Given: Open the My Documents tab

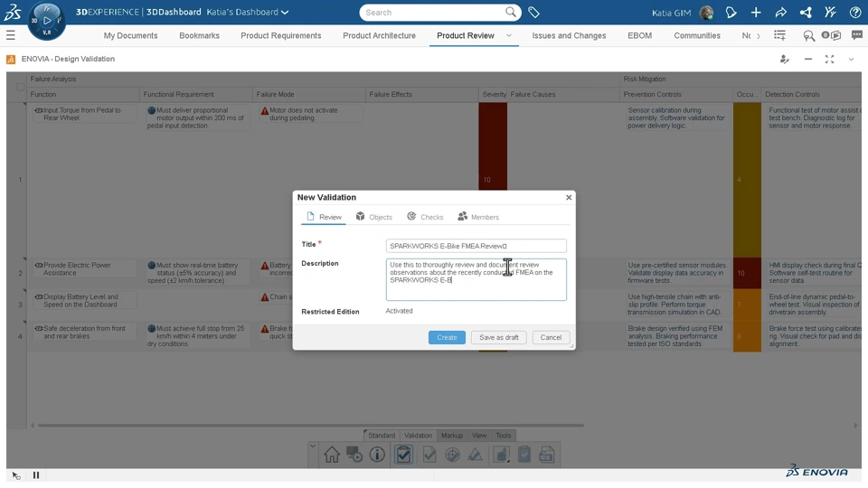Looking at the screenshot, I should click(130, 35).
